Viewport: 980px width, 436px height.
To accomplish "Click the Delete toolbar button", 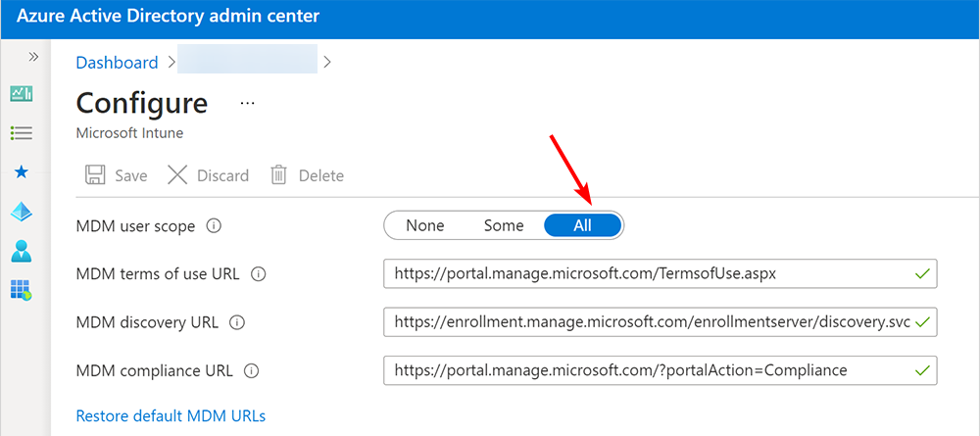I will coord(307,175).
